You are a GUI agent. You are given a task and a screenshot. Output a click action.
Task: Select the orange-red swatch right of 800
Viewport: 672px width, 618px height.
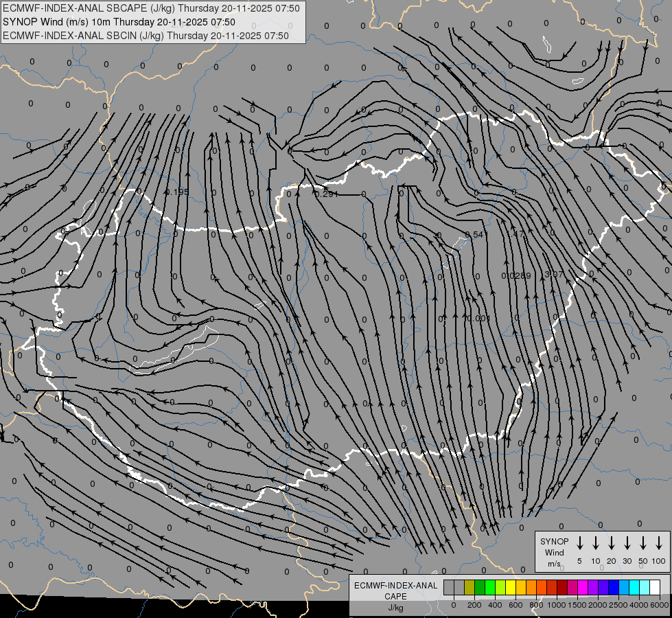tap(542, 587)
